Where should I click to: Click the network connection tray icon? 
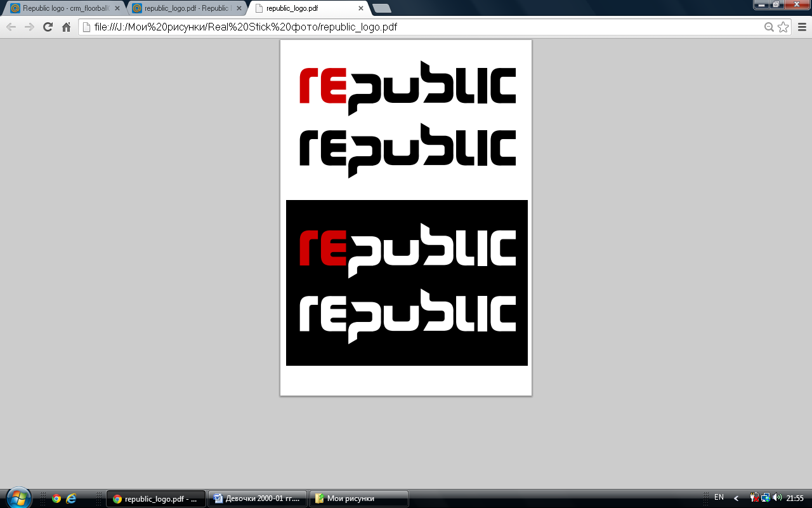pyautogui.click(x=766, y=498)
